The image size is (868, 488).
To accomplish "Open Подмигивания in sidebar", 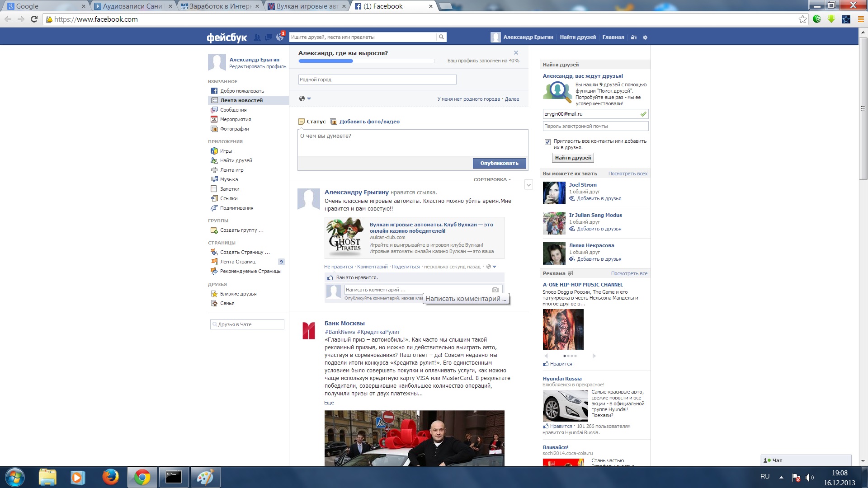I will click(236, 208).
